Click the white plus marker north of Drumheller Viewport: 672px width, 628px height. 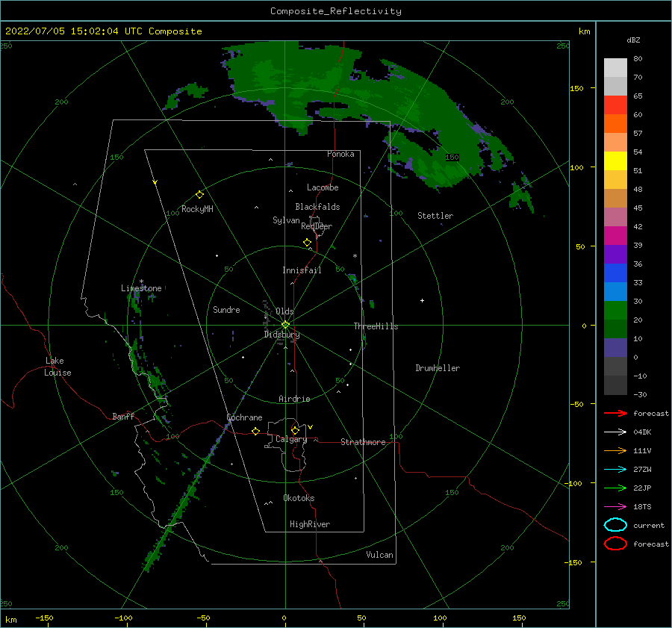coord(422,300)
